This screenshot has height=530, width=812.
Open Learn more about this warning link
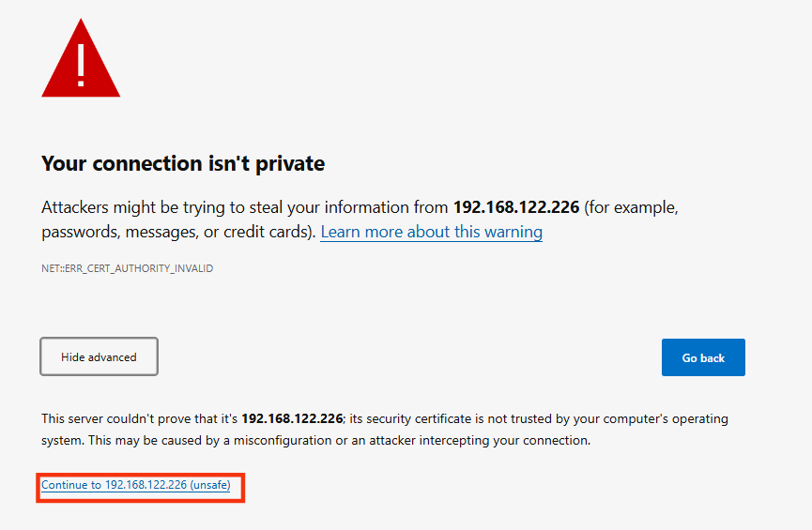point(431,232)
